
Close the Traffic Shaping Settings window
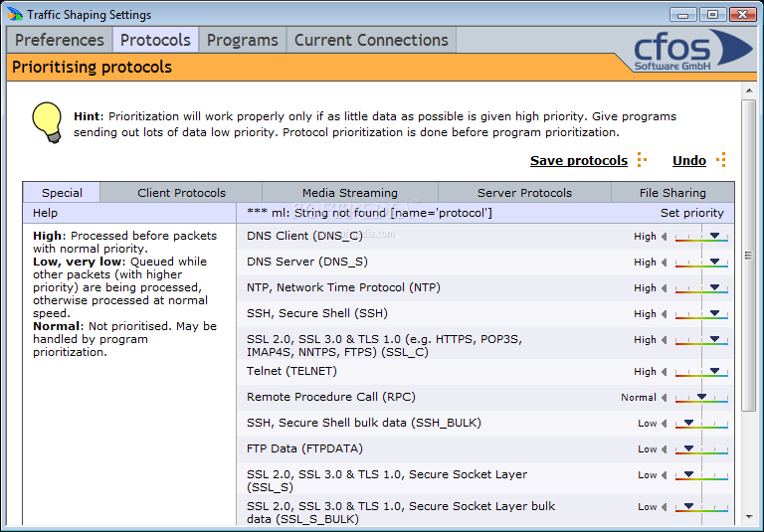click(742, 15)
